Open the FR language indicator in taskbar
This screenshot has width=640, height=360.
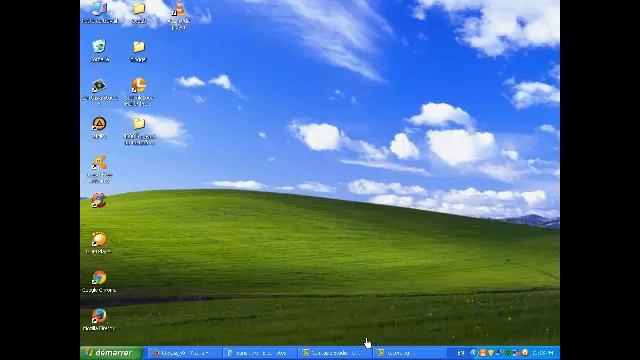coord(461,353)
